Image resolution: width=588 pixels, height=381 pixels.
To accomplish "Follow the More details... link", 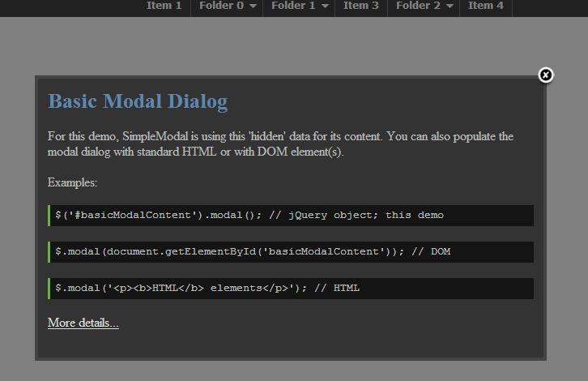I will click(83, 323).
